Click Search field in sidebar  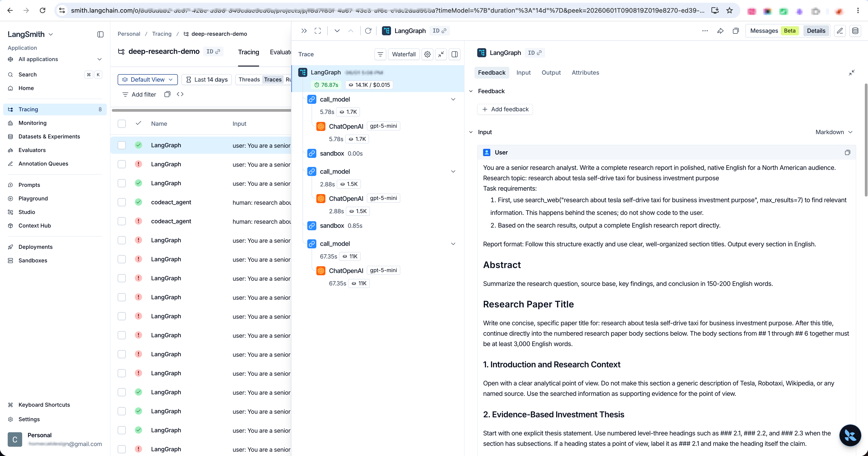click(55, 74)
